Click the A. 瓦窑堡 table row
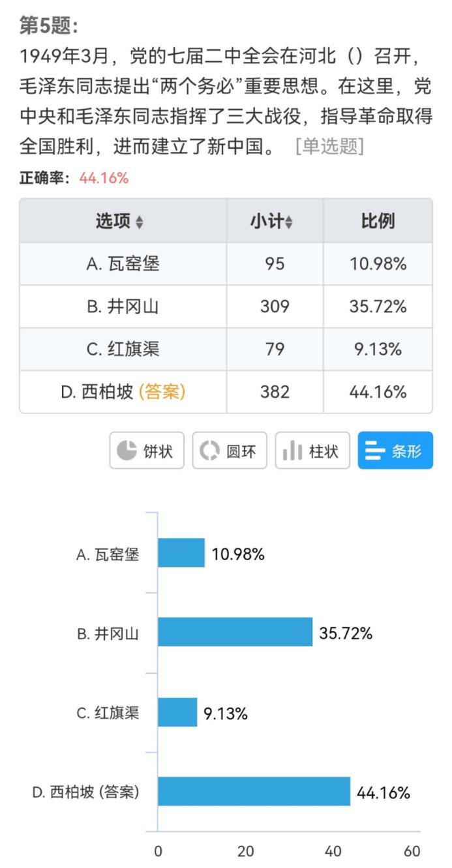This screenshot has width=452, height=868. coord(226,263)
